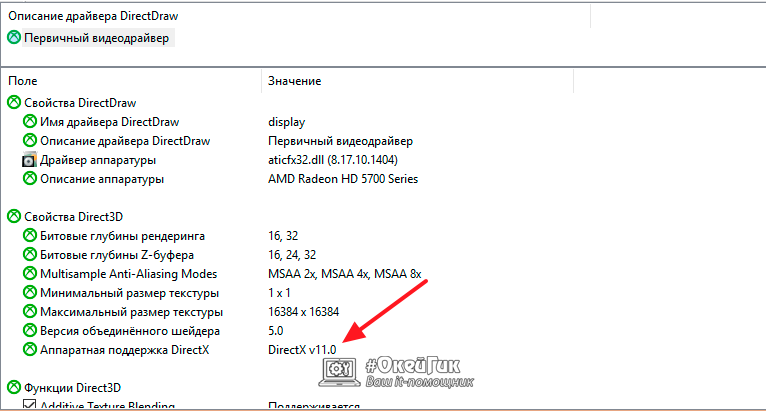Sort by the Значение column header
The height and width of the screenshot is (411, 766).
pos(295,81)
